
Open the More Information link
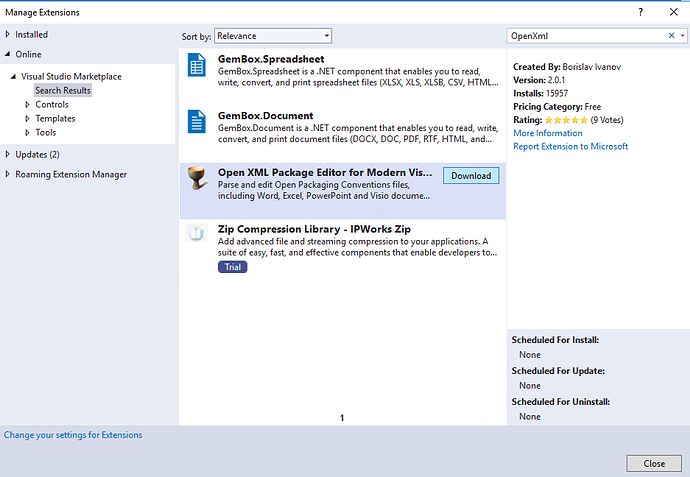tap(547, 133)
